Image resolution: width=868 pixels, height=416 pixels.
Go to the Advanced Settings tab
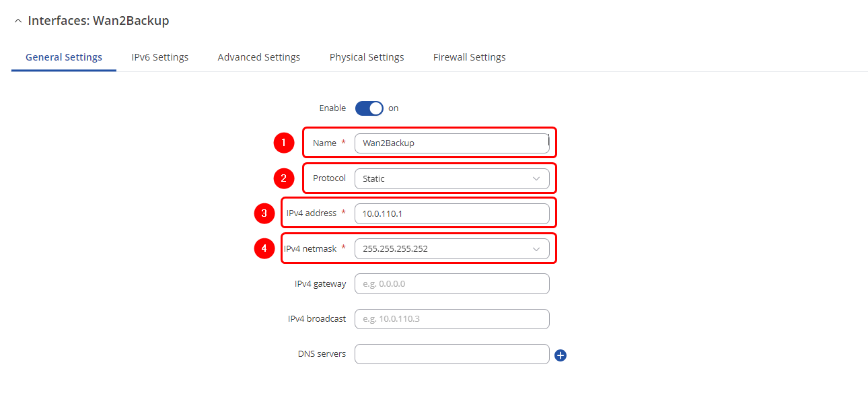pos(258,57)
